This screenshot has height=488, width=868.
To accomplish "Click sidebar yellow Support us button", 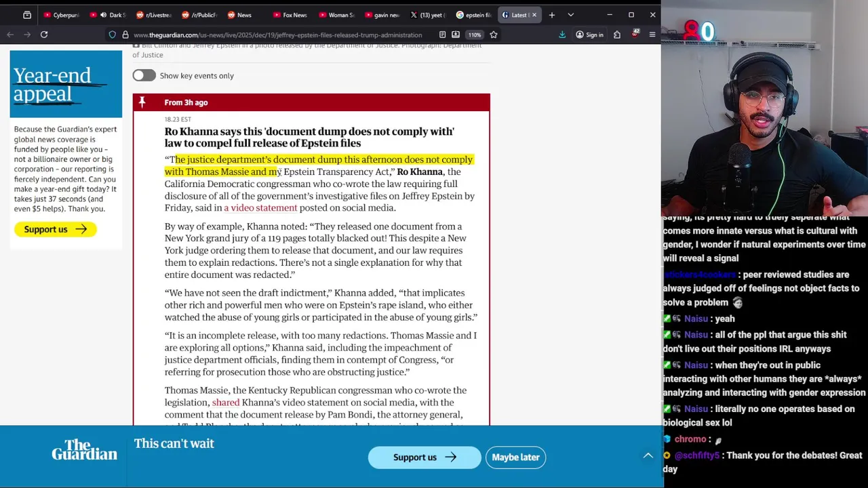I will tap(55, 229).
